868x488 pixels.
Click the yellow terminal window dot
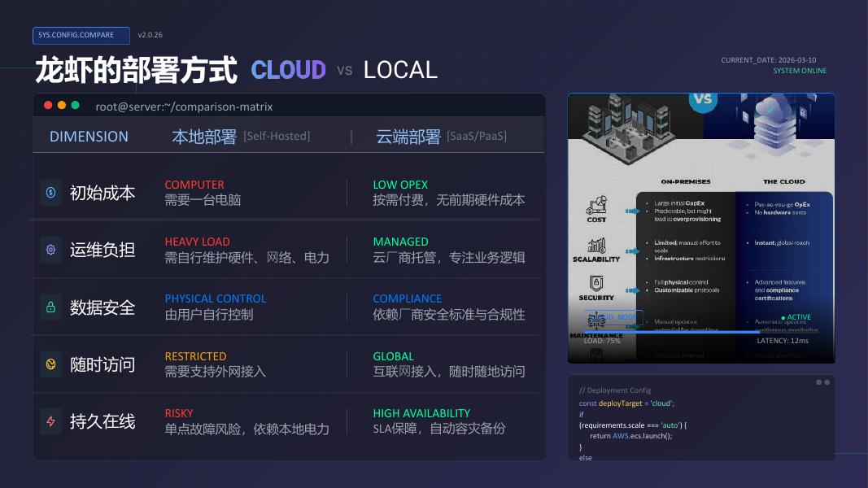click(62, 105)
